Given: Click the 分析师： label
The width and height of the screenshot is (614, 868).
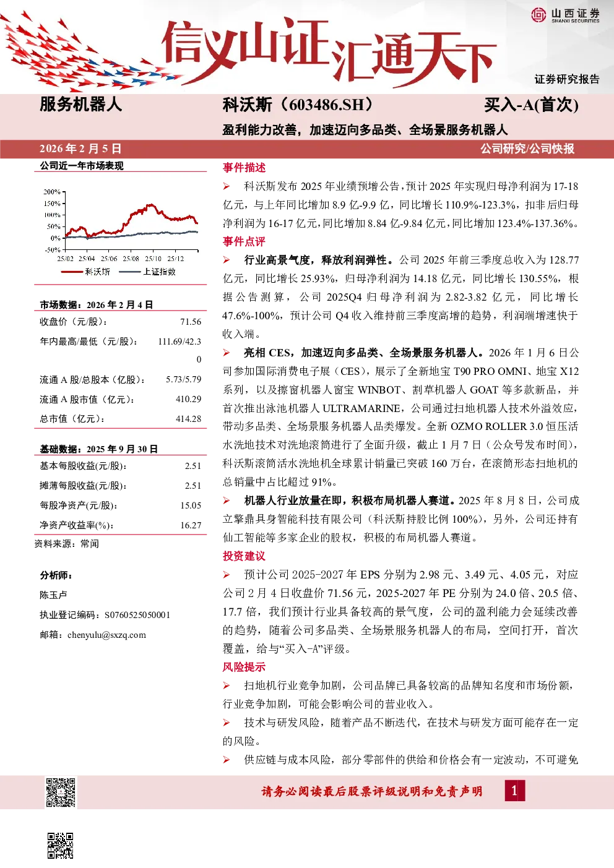Looking at the screenshot, I should (56, 575).
